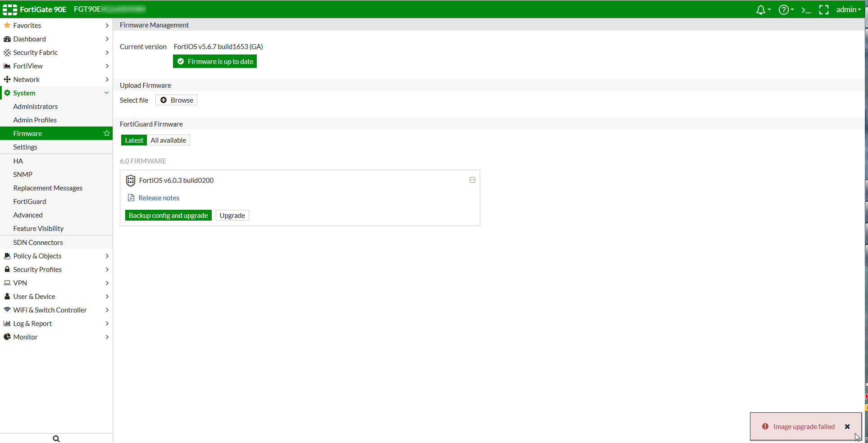The height and width of the screenshot is (443, 868).
Task: Expand the Network menu chevron
Action: [107, 79]
